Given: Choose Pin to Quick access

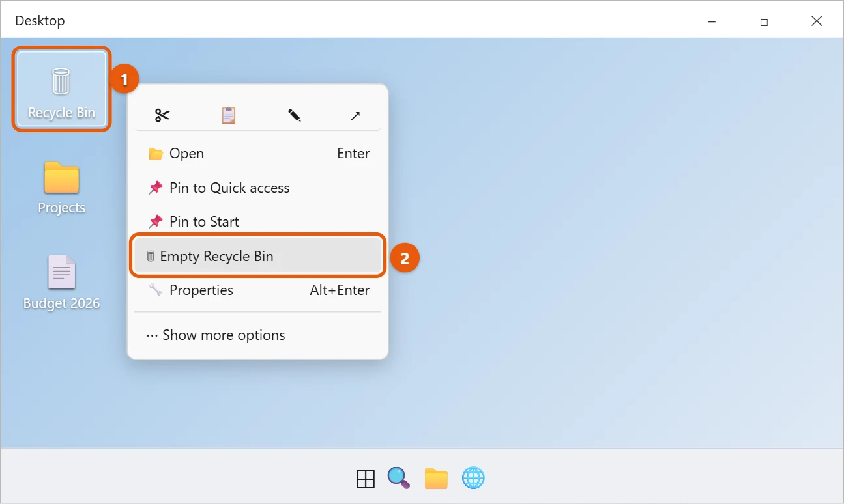Looking at the screenshot, I should (258, 188).
